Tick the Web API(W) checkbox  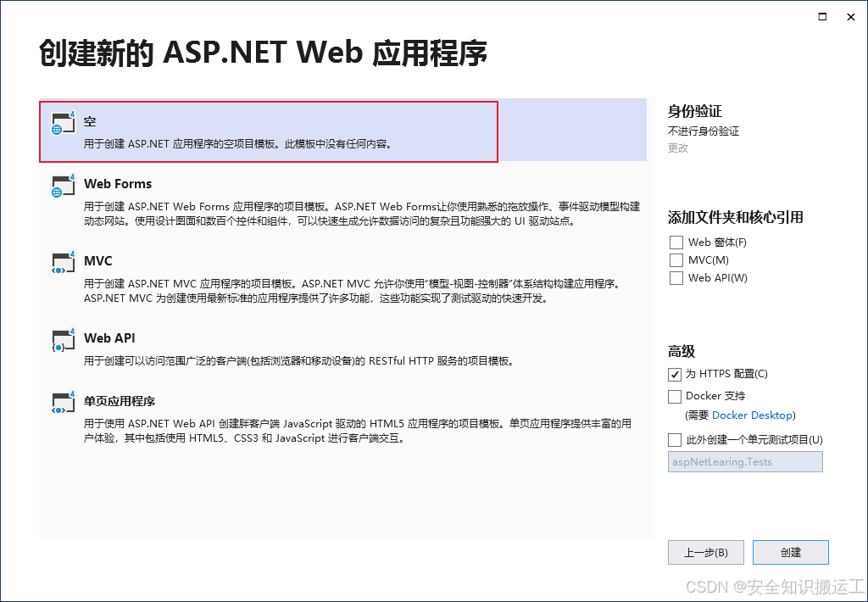[676, 278]
